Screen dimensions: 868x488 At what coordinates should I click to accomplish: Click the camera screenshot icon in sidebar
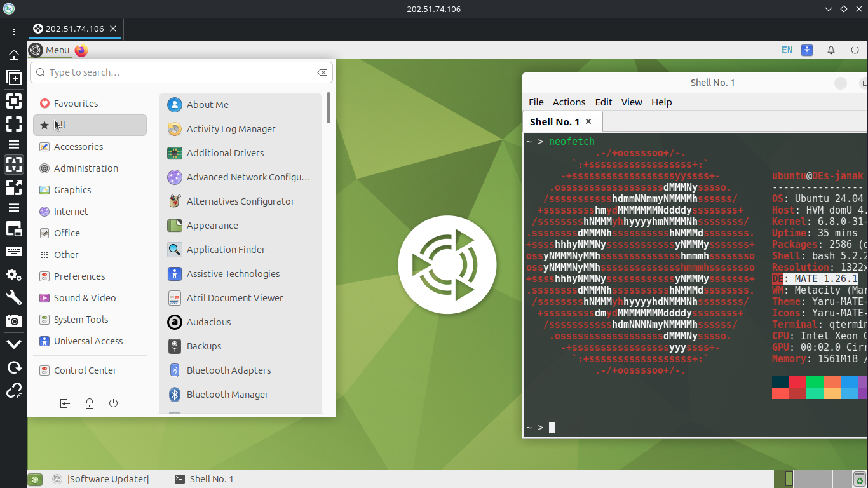tap(13, 321)
